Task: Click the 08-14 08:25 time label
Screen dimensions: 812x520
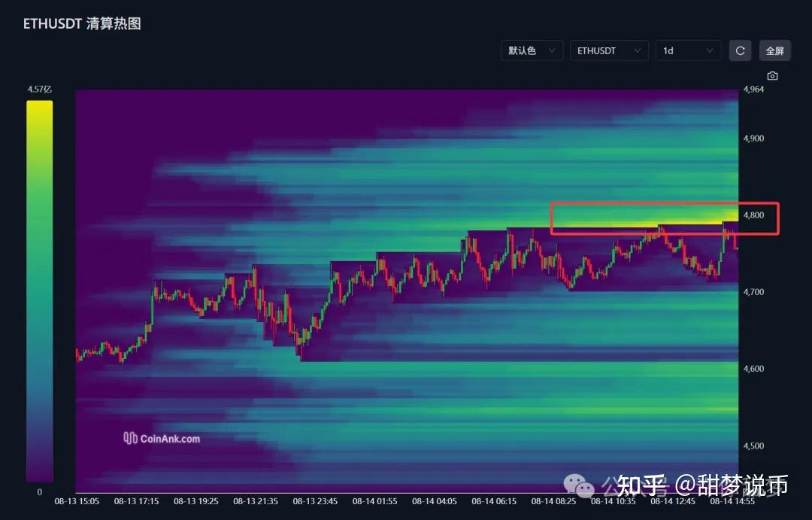Action: coord(553,501)
